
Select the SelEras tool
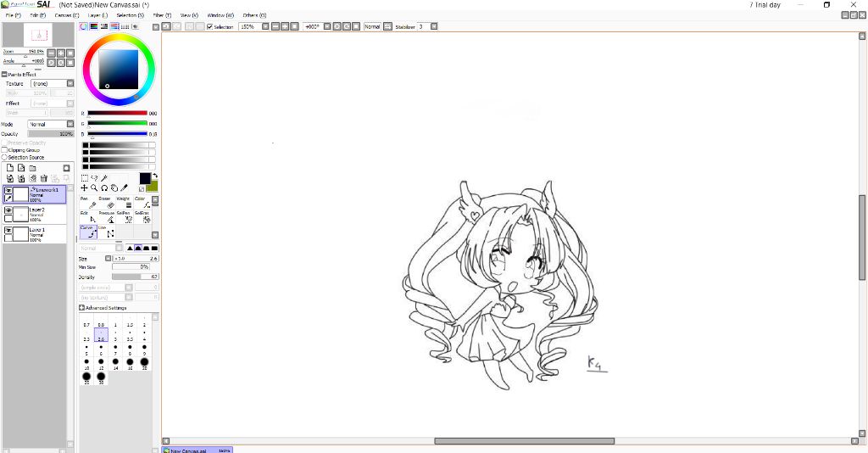(142, 217)
